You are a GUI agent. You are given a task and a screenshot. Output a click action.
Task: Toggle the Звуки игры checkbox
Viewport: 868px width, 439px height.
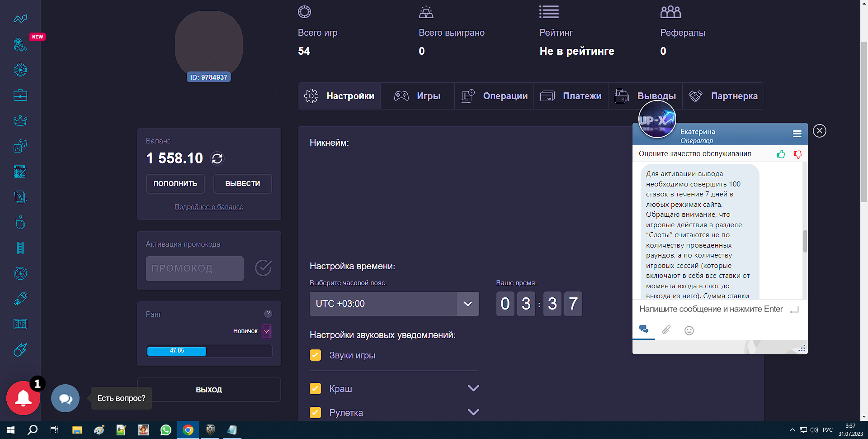click(x=316, y=355)
